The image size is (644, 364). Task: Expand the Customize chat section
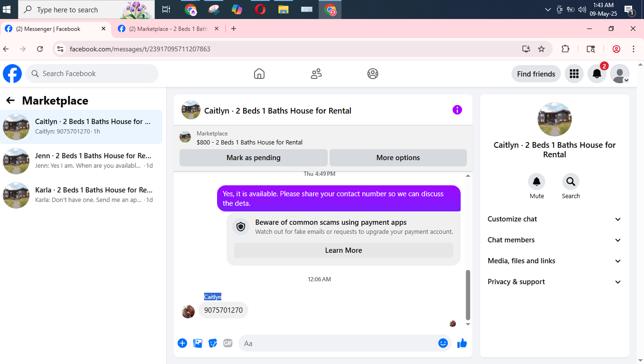[555, 219]
